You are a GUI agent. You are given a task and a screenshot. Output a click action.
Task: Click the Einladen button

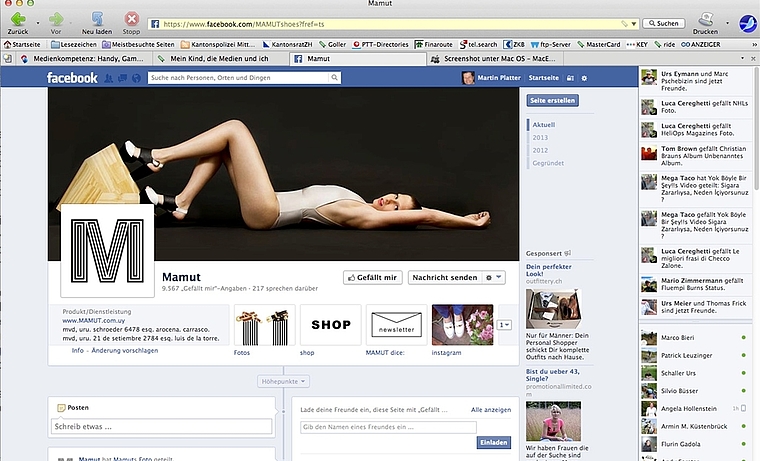click(x=493, y=442)
